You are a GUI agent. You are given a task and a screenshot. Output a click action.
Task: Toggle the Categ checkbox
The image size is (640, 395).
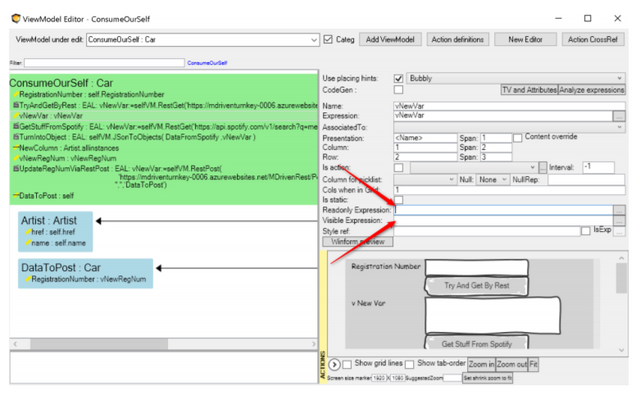click(x=328, y=40)
